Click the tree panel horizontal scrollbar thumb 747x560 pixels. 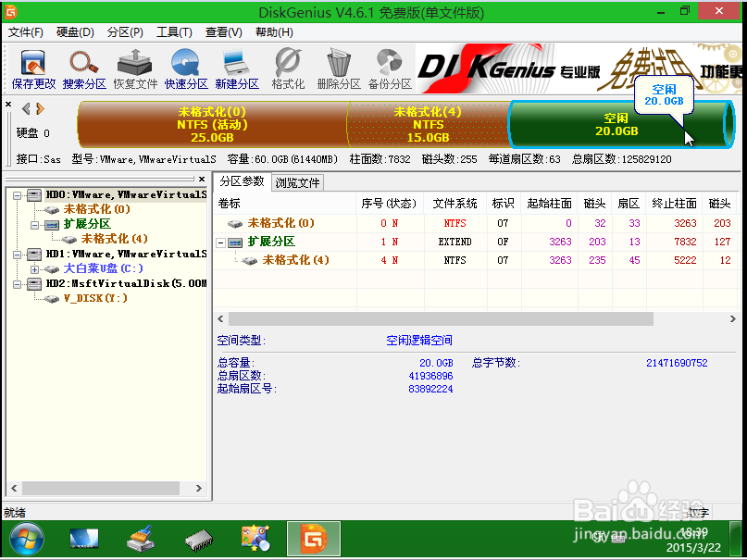click(101, 488)
